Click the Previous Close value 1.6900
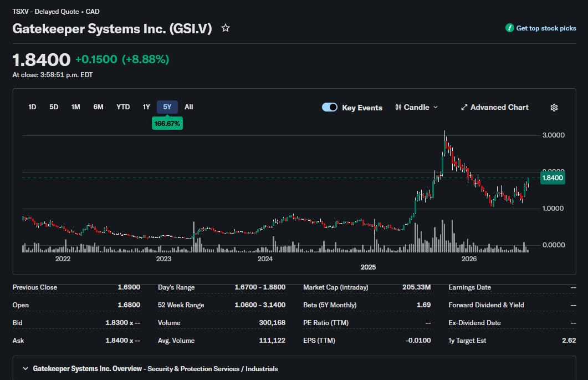This screenshot has height=380, width=588. [x=129, y=287]
